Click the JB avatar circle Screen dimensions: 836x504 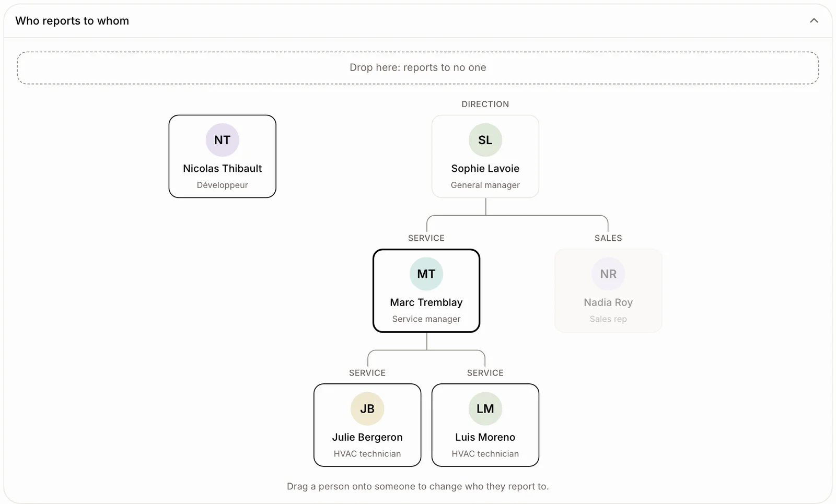pyautogui.click(x=367, y=408)
